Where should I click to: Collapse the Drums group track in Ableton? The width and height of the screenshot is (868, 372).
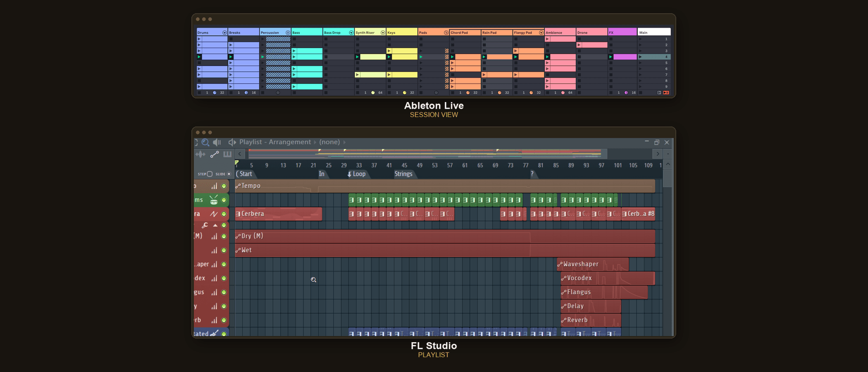coord(224,33)
